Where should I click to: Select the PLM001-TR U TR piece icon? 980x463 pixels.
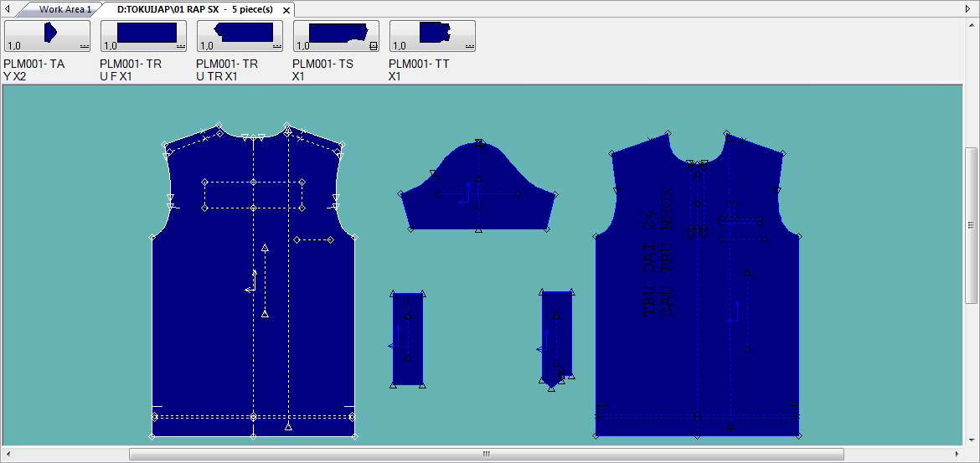point(240,36)
